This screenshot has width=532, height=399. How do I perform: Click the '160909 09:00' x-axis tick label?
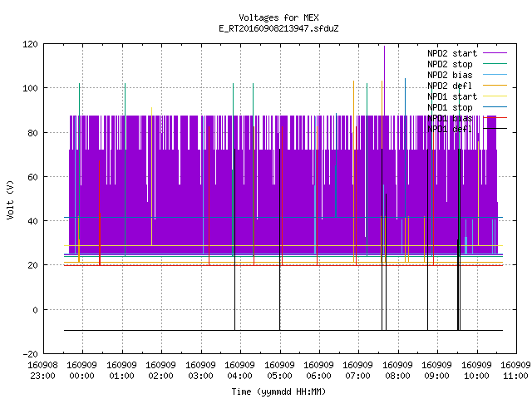click(x=436, y=370)
